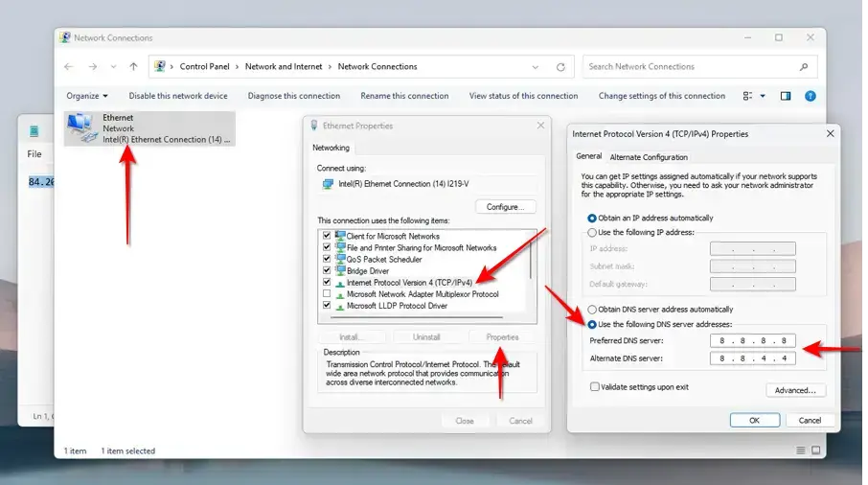Screen dimensions: 868x485
Task: Toggle Internet Protocol Version 4 checkbox
Action: coord(327,282)
